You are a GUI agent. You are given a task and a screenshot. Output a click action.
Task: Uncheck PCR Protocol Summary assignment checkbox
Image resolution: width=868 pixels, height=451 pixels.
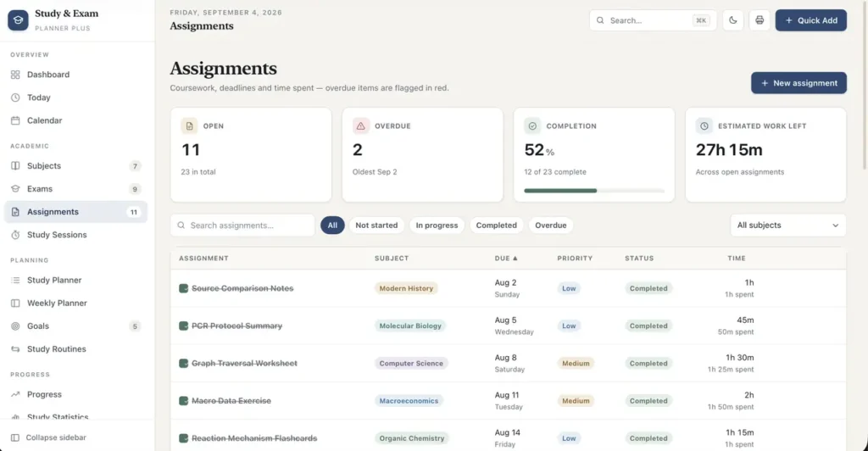183,326
